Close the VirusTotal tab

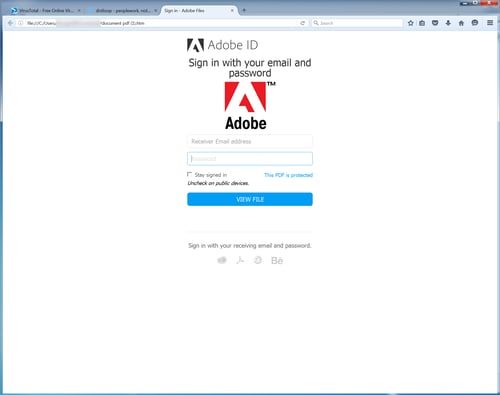[x=79, y=11]
